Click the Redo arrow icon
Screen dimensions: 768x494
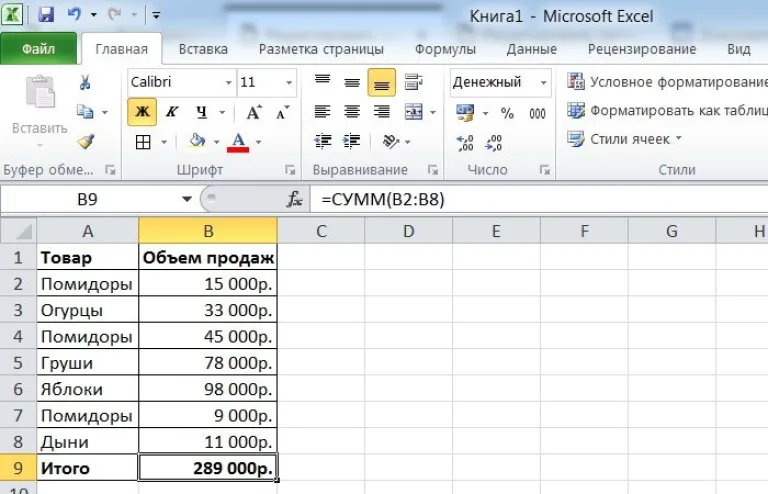pyautogui.click(x=115, y=15)
